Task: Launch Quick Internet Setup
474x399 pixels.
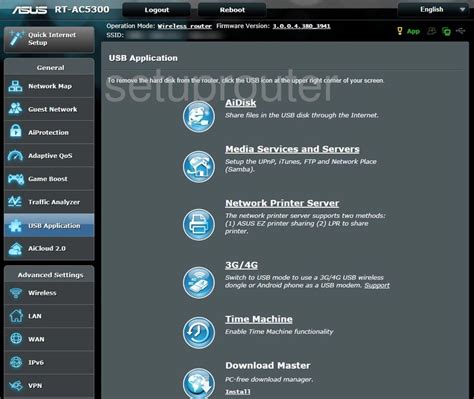Action: pos(49,39)
